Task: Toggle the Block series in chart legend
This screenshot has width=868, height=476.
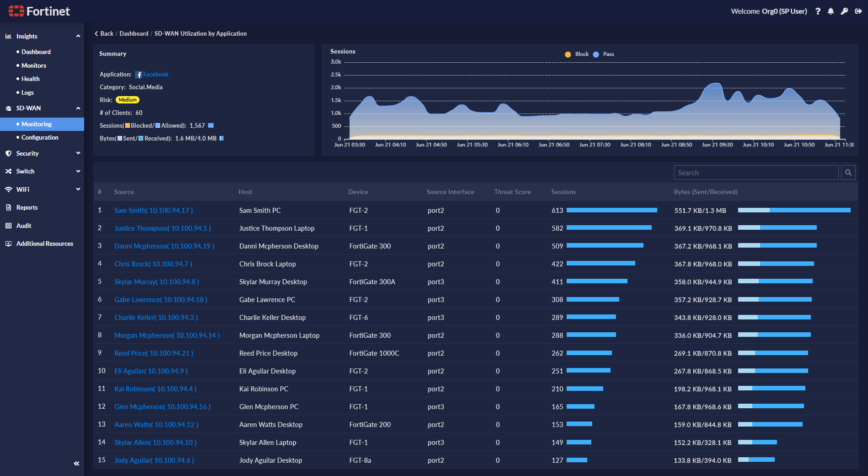Action: coord(577,54)
